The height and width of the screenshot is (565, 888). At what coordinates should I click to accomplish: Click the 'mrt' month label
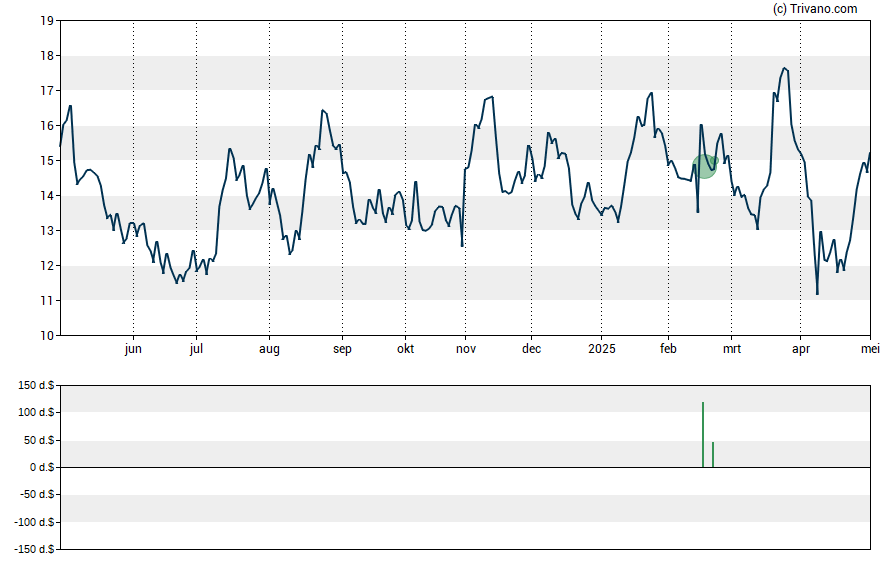pyautogui.click(x=732, y=349)
